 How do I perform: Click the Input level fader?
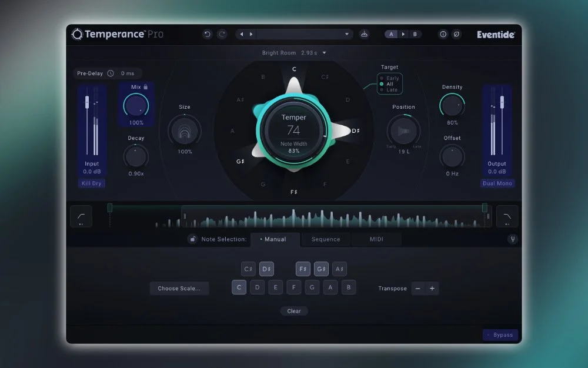(87, 102)
